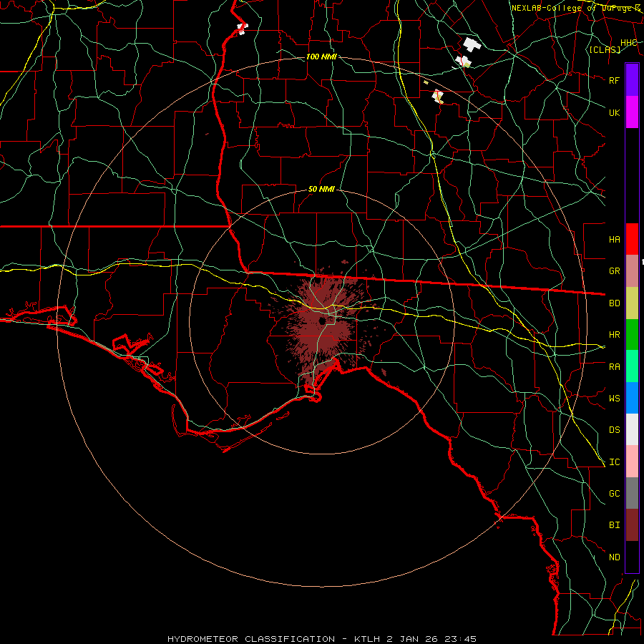Click the GC legend label

[614, 493]
